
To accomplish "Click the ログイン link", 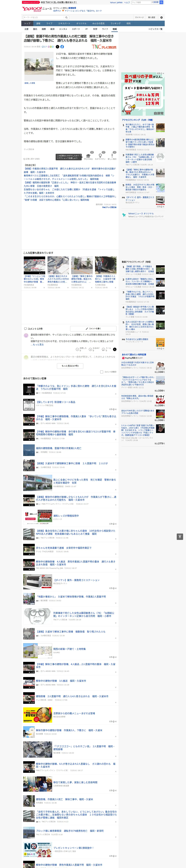I will click(x=57, y=11).
